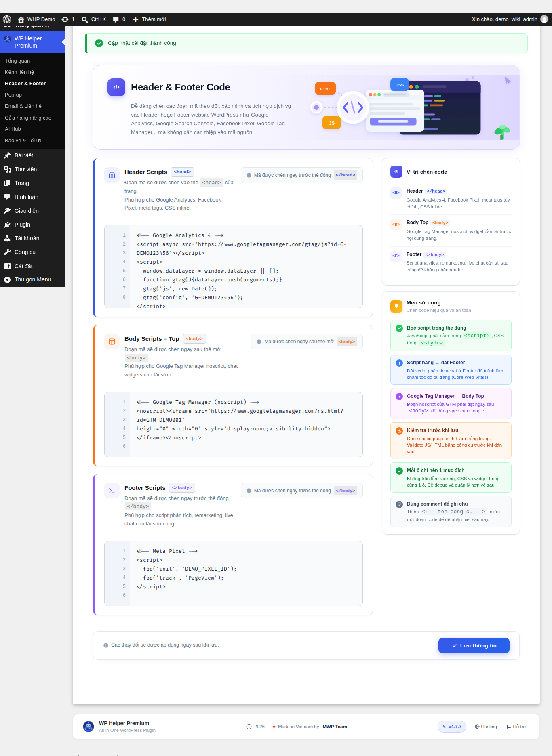Open Cài đặt settings menu
This screenshot has height=756, width=552.
point(32,266)
